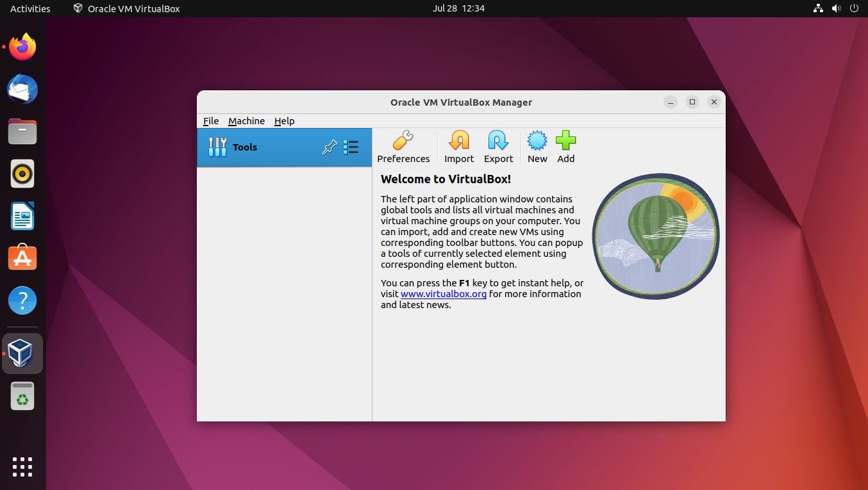The height and width of the screenshot is (490, 868).
Task: Select the Tools item in left pane
Action: coord(284,147)
